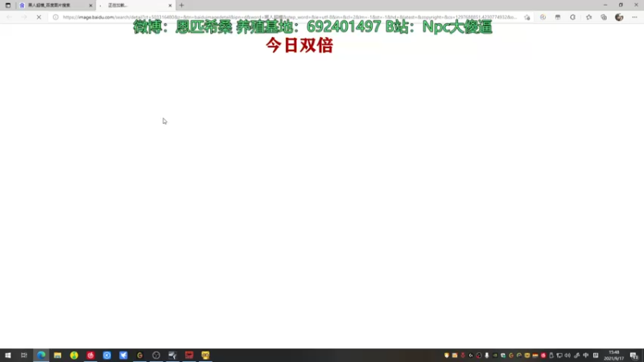Open the taskbar clock and date
Viewport: 644px width, 362px height.
[x=614, y=356]
